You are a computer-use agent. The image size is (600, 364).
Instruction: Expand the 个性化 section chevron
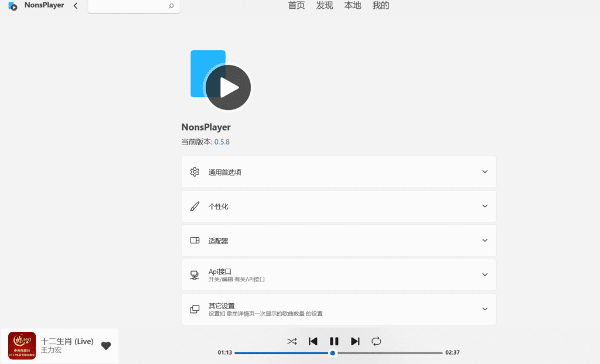485,206
